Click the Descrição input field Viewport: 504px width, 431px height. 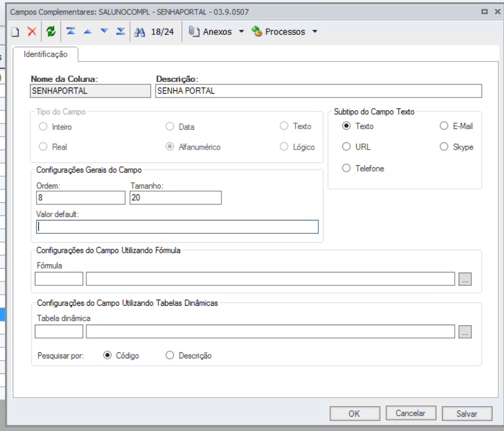click(318, 91)
